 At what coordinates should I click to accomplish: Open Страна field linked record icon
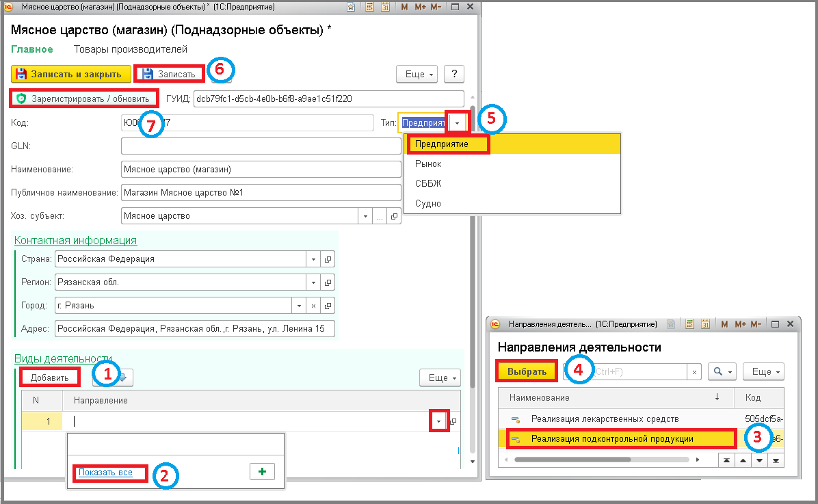328,259
